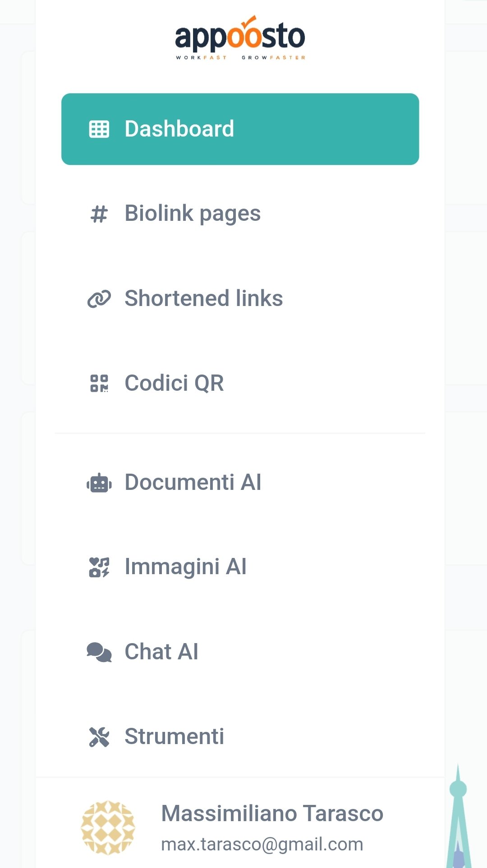Click the robot icon for Documenti AI

98,482
